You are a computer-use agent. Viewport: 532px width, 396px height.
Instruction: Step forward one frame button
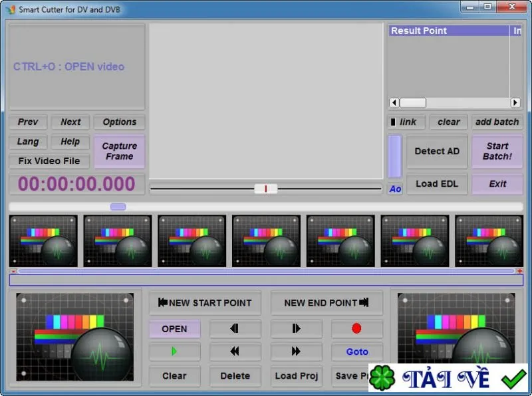[296, 328]
